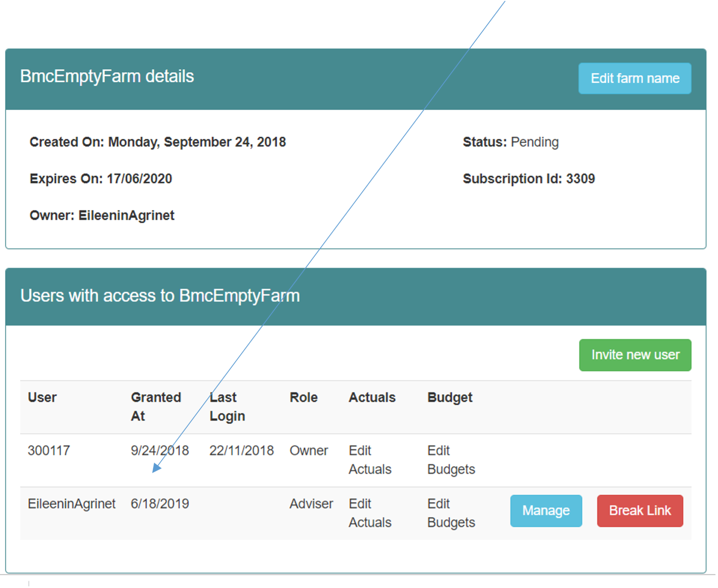Click the red Break Link button
This screenshot has width=718, height=588.
coord(639,511)
